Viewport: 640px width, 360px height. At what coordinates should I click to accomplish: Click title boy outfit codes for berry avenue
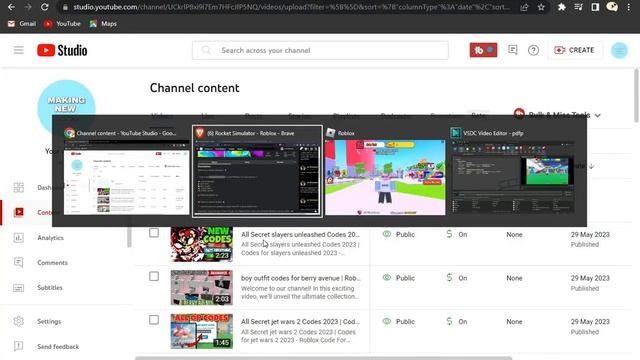301,278
